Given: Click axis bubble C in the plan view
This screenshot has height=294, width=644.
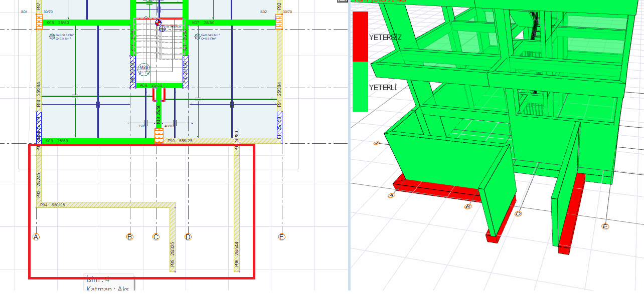Looking at the screenshot, I should pos(156,237).
